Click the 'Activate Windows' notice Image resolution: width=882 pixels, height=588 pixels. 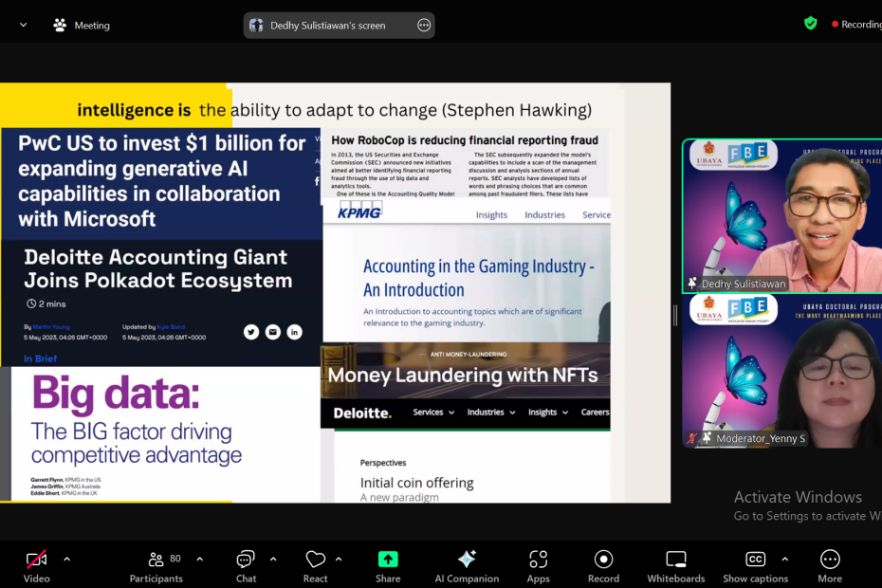798,497
